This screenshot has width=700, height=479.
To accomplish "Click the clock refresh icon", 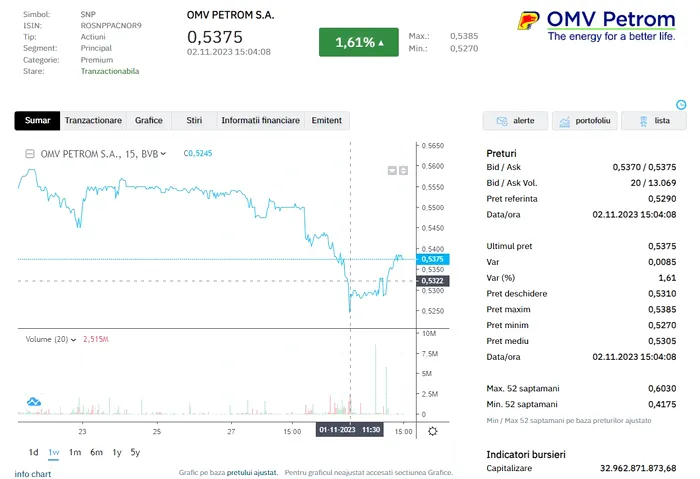I will [x=681, y=105].
